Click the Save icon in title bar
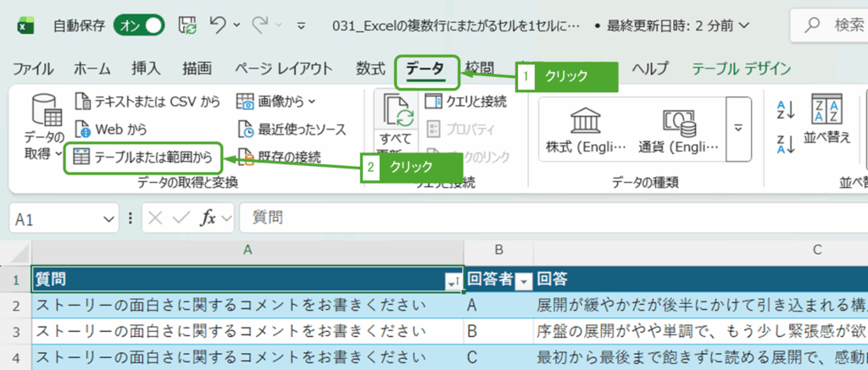868x370 pixels. tap(188, 25)
